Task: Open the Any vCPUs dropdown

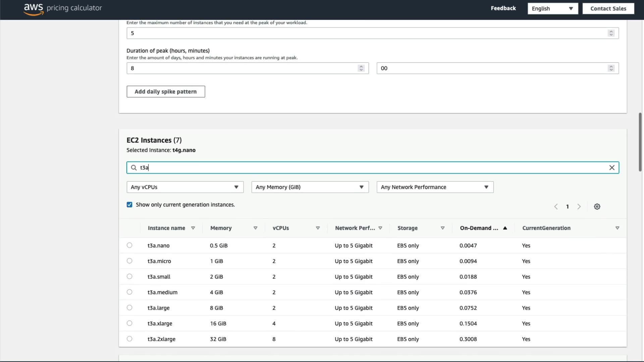Action: (x=185, y=187)
